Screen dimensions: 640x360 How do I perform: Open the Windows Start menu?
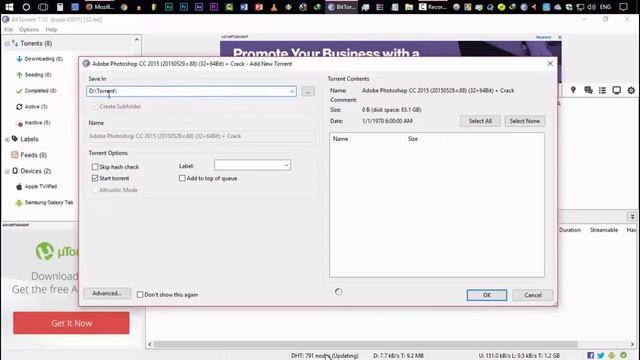(9, 7)
